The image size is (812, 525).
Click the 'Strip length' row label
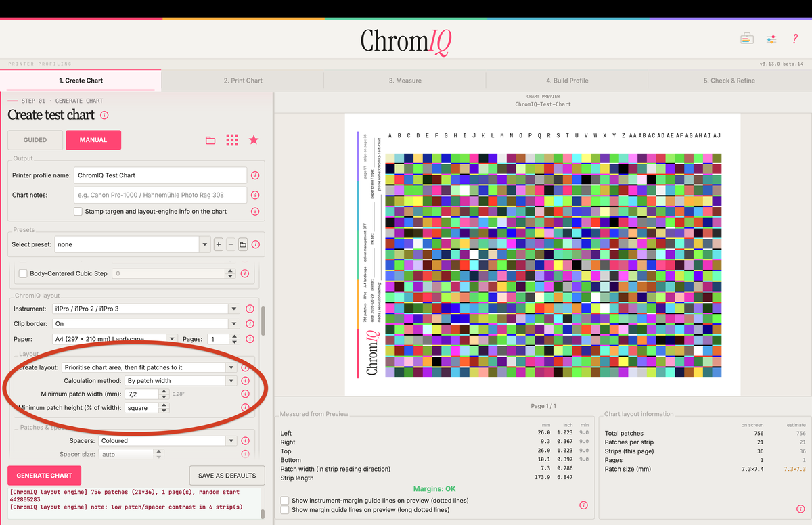coord(298,478)
